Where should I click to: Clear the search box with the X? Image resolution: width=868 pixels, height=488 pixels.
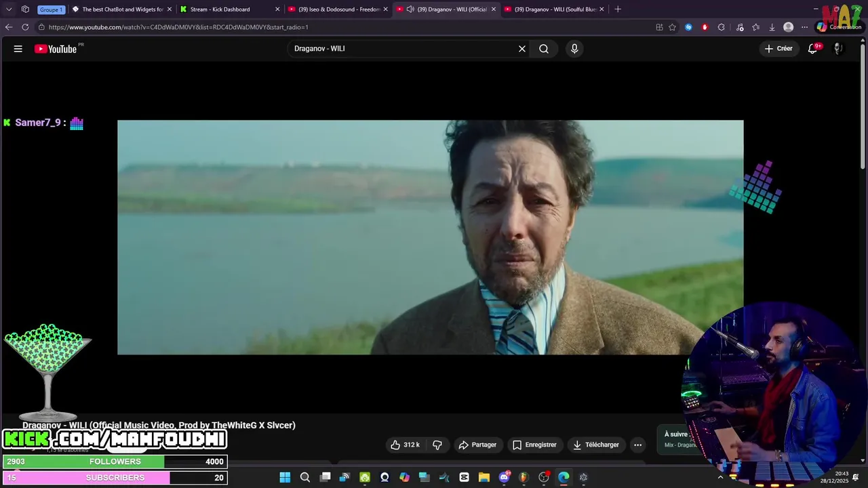coord(522,49)
